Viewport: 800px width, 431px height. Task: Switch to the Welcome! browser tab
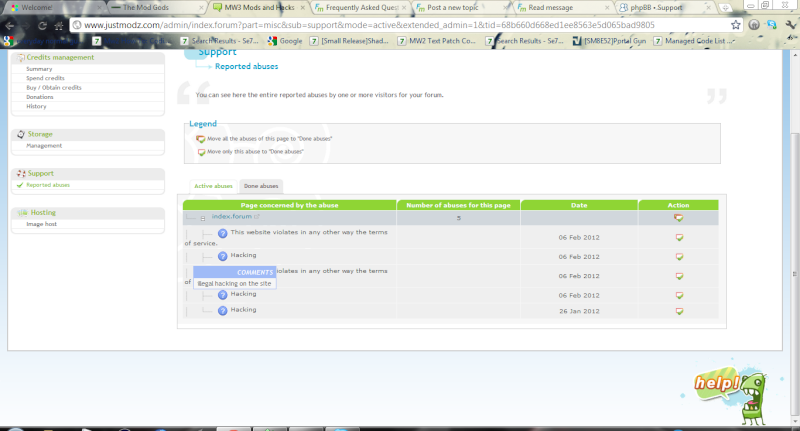point(54,8)
